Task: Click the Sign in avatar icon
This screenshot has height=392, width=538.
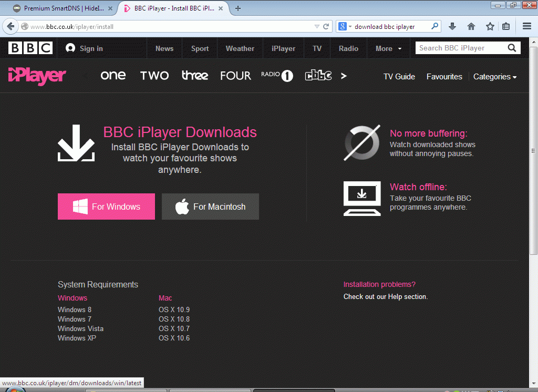Action: [x=70, y=48]
